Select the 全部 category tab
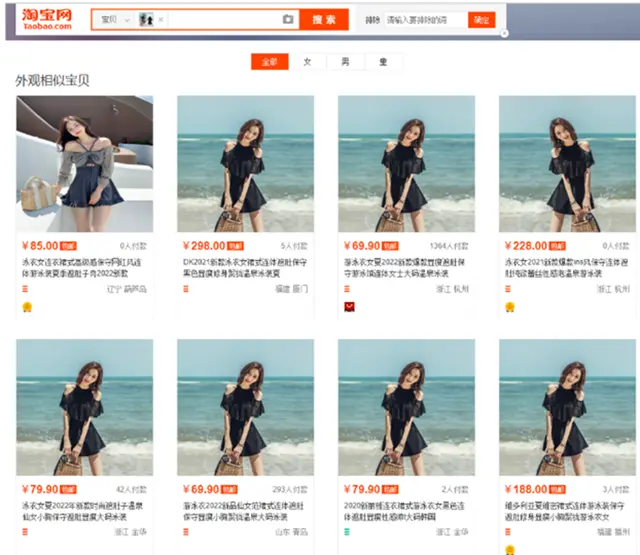 269,62
